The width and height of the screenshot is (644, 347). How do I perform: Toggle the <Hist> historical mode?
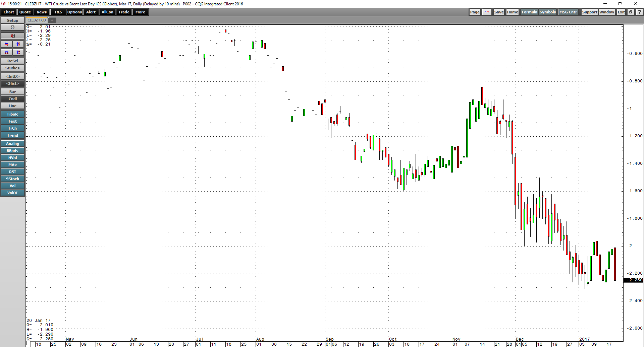point(12,83)
